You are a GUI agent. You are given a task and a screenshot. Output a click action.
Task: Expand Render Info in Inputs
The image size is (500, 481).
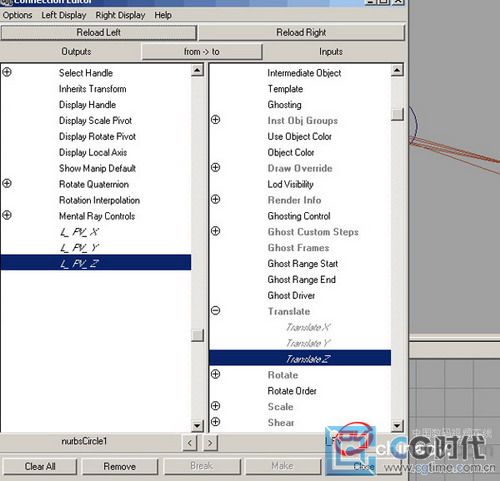tap(216, 199)
